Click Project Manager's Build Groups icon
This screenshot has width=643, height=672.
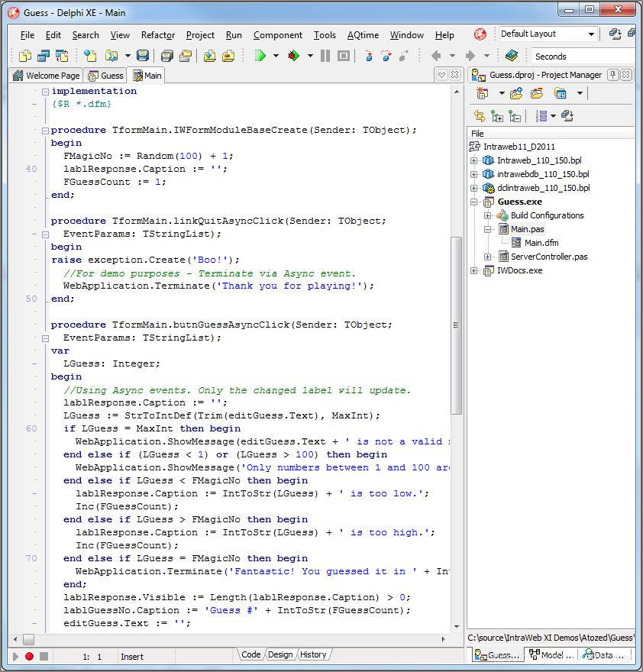click(x=567, y=116)
